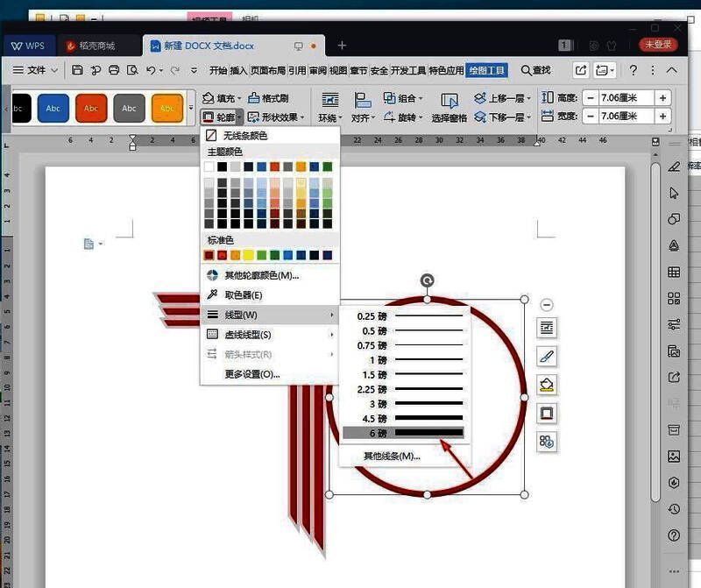Click 其他线条(M)... more lines option

tap(392, 456)
